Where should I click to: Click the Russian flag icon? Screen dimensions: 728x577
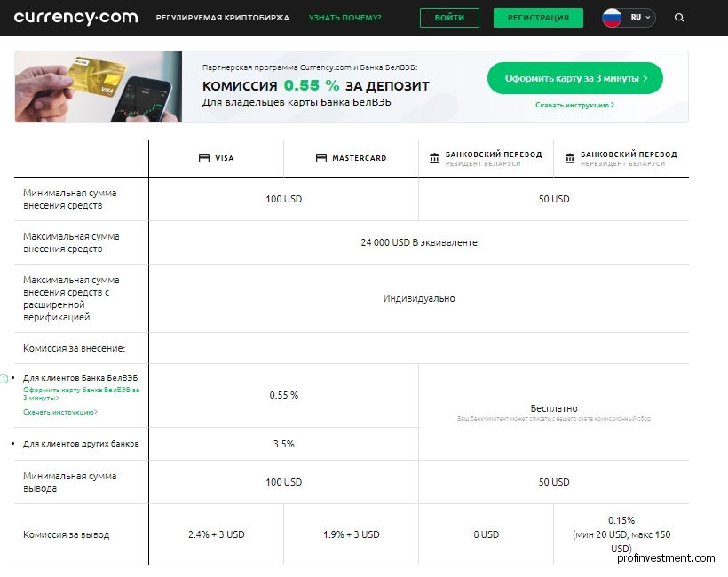click(612, 18)
